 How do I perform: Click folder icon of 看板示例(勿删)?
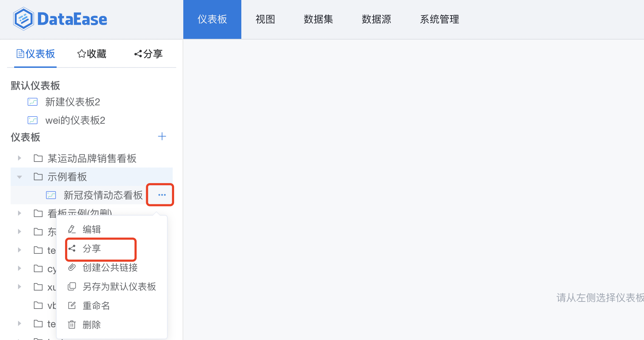click(x=38, y=213)
